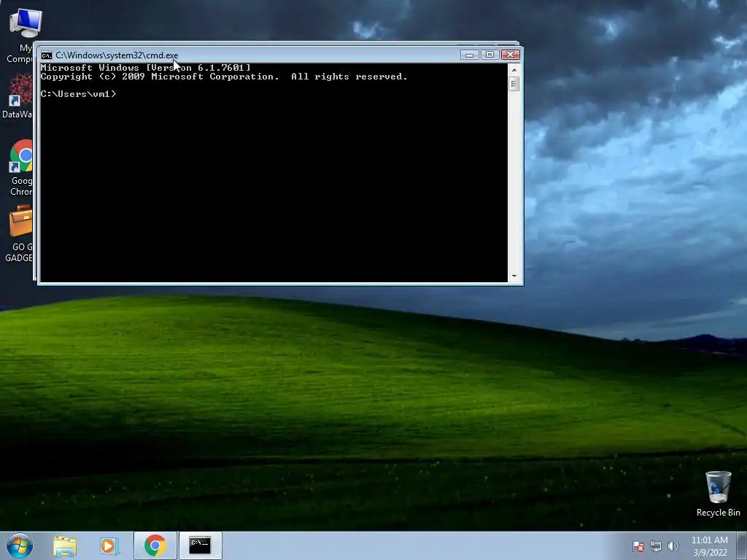
Task: Click the Show Desktop strip at the end of the taskbar
Action: [742, 545]
